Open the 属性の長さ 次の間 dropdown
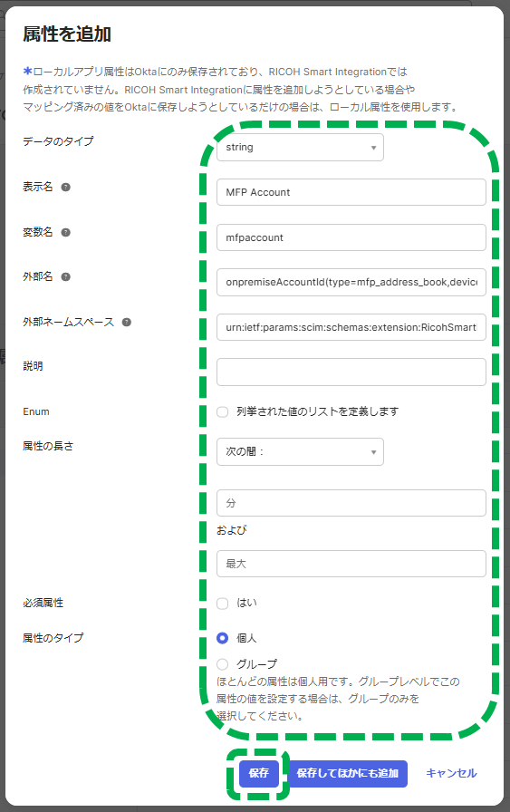 (x=300, y=451)
